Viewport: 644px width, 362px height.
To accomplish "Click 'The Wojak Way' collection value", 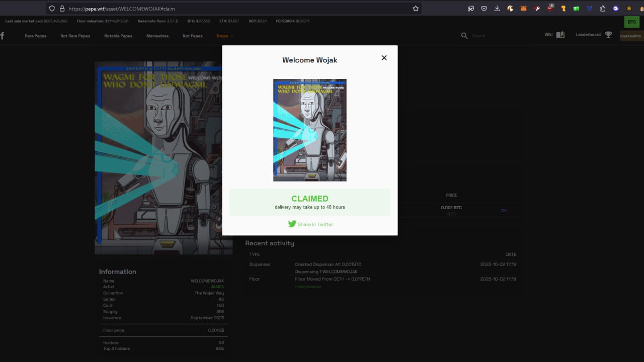I will coord(209,293).
